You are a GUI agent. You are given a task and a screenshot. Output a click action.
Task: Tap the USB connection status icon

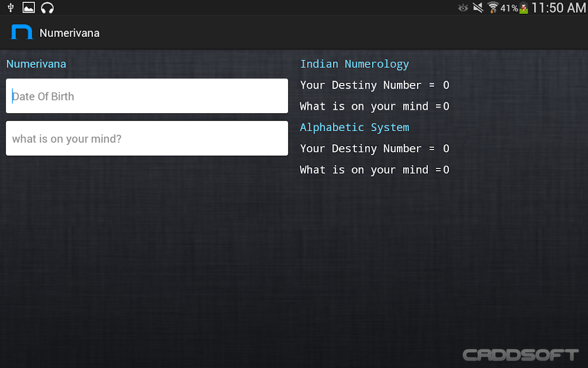10,7
